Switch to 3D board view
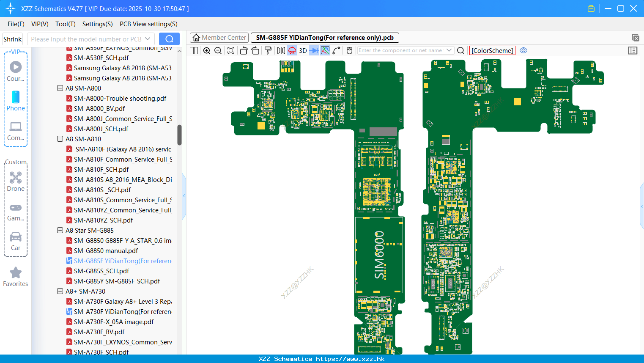 [x=303, y=50]
